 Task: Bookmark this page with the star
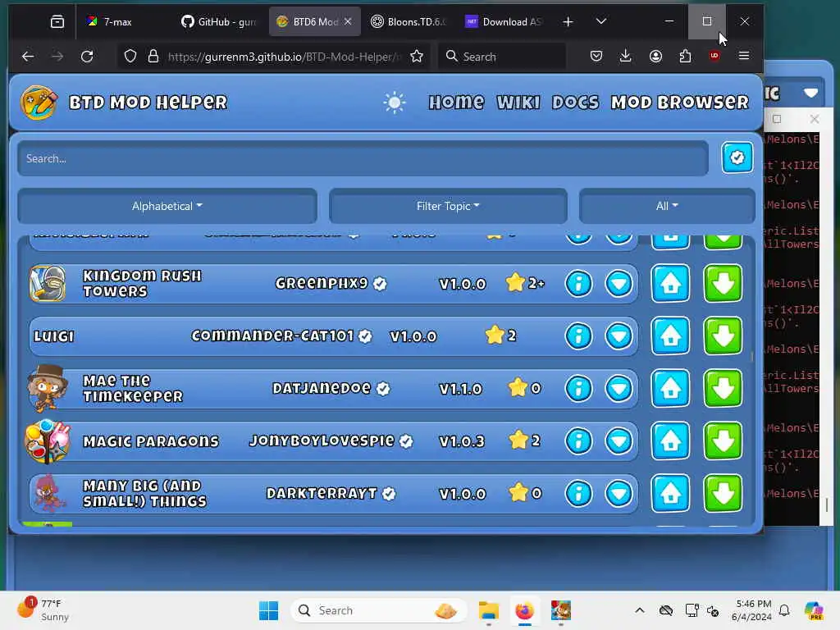[416, 57]
